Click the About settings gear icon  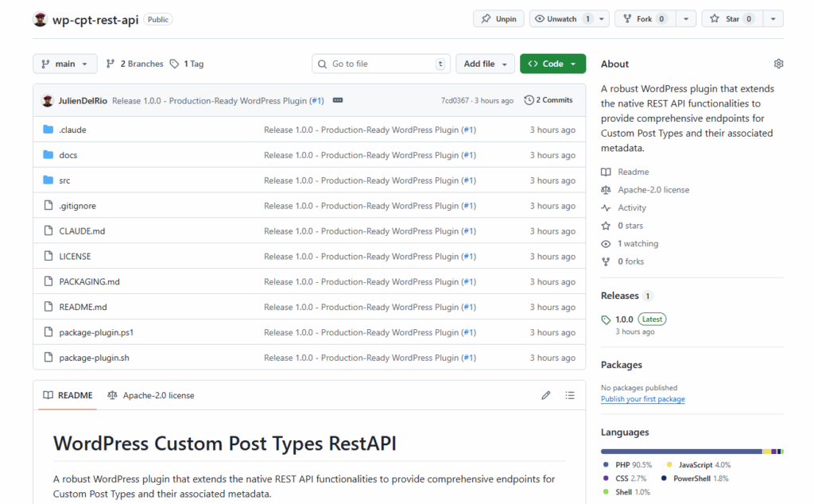click(778, 64)
